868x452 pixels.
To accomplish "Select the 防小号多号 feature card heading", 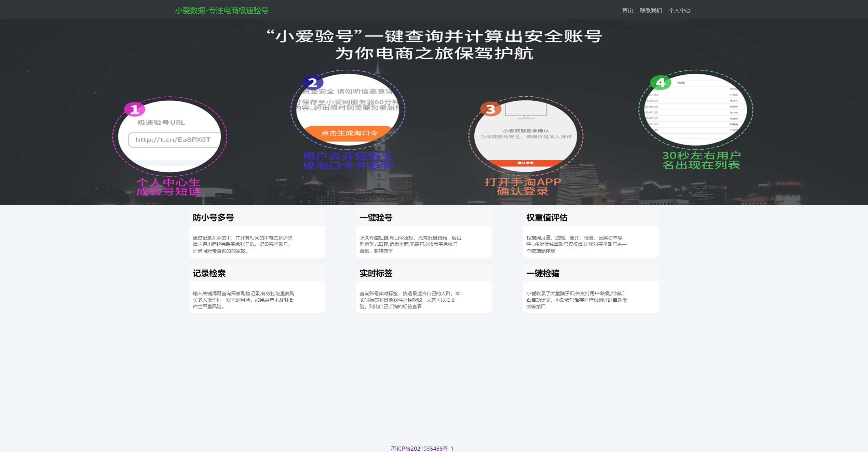I will point(213,218).
